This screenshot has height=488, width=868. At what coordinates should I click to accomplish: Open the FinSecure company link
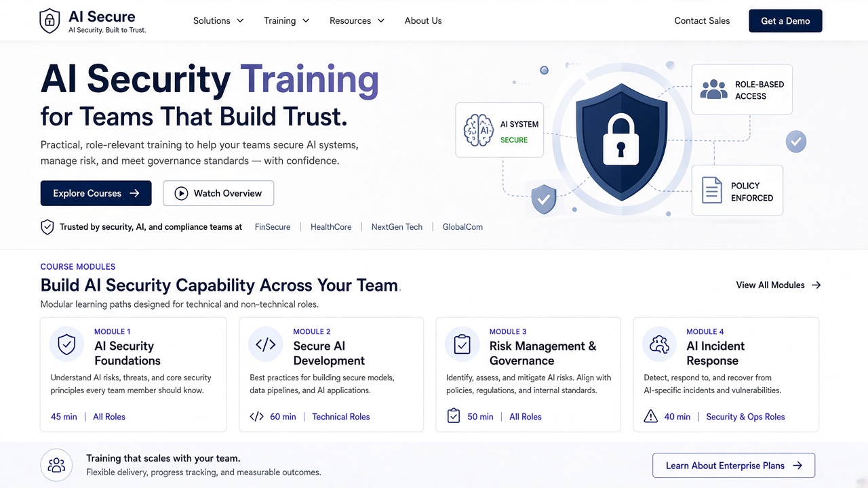pyautogui.click(x=273, y=227)
